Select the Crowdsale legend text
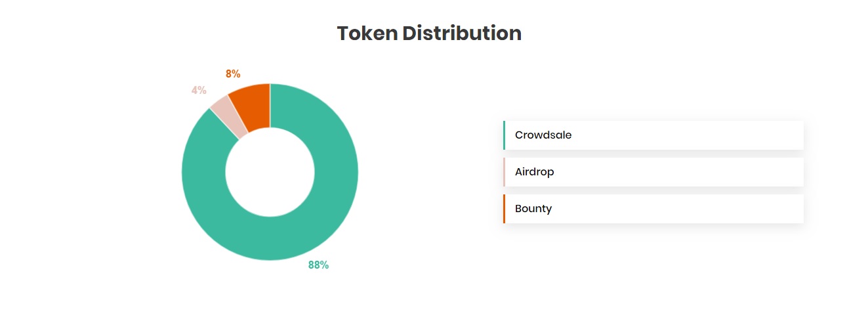This screenshot has width=868, height=310. [543, 135]
